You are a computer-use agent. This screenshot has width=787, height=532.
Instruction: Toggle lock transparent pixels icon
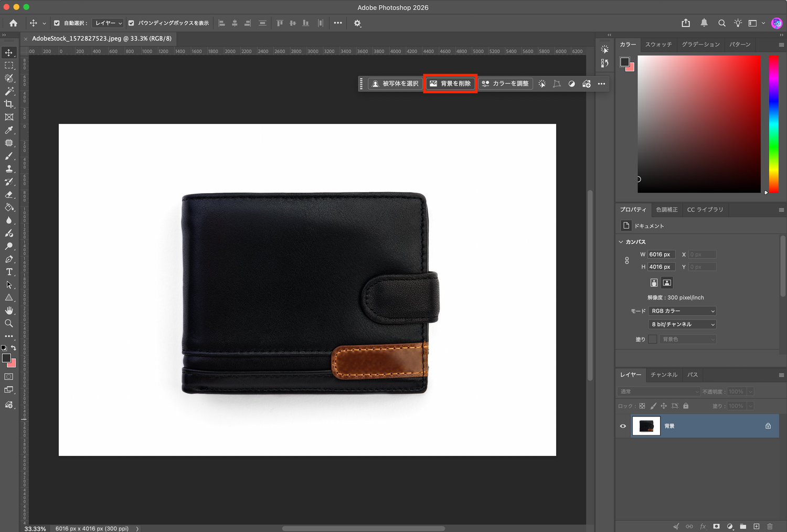point(642,406)
